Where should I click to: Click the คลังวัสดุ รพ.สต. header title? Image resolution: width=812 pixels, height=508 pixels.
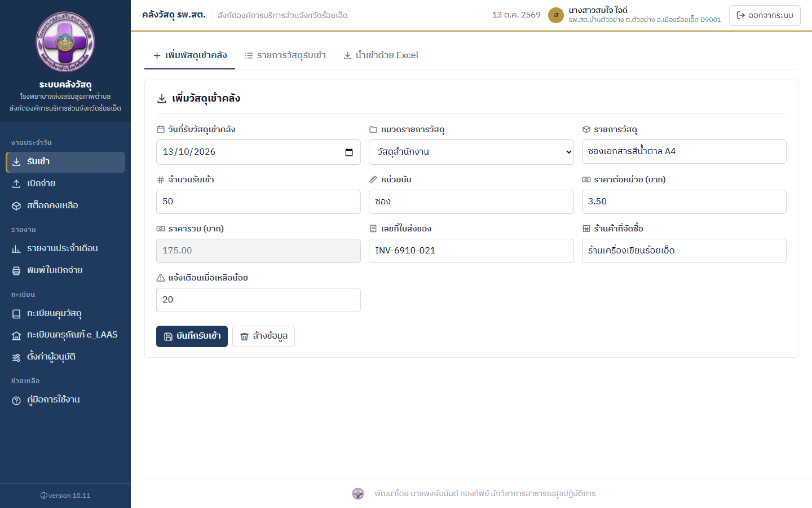(x=174, y=15)
